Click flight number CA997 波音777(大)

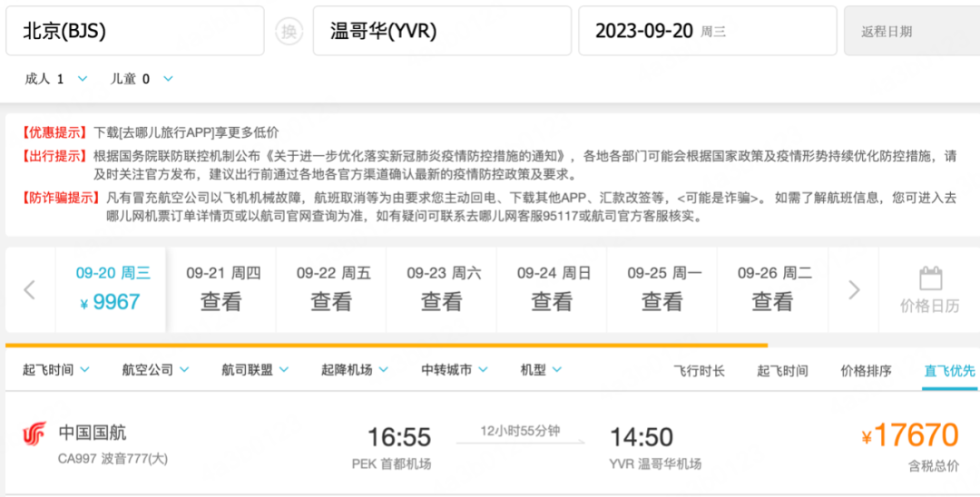(113, 459)
